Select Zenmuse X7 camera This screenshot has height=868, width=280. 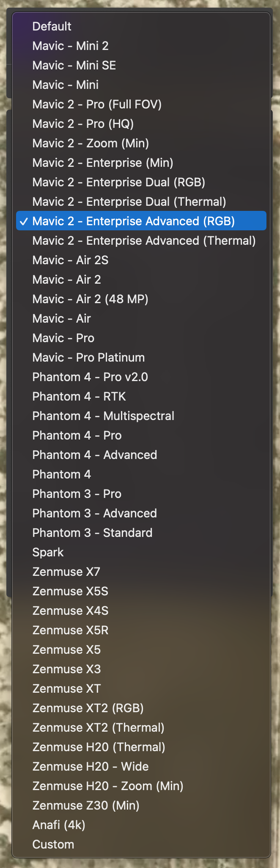click(x=141, y=572)
